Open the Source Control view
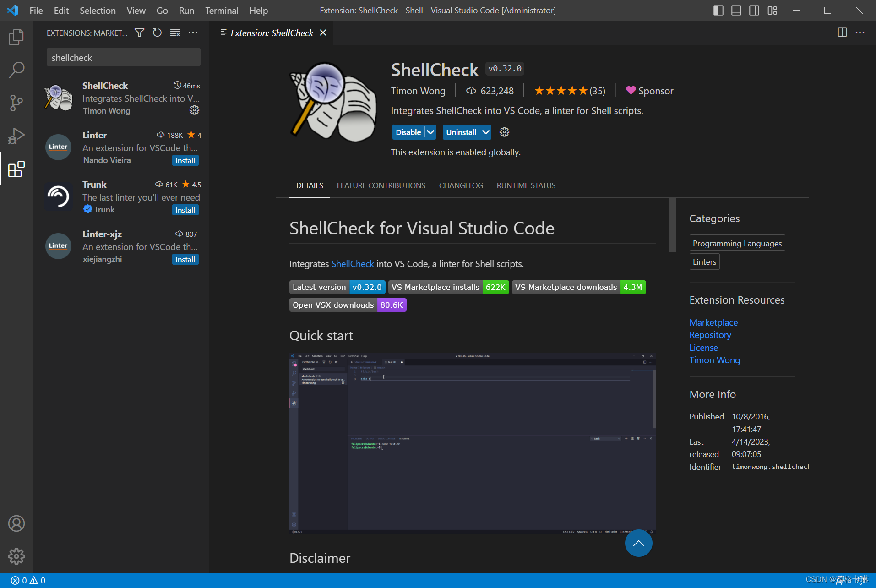876x588 pixels. (x=16, y=103)
